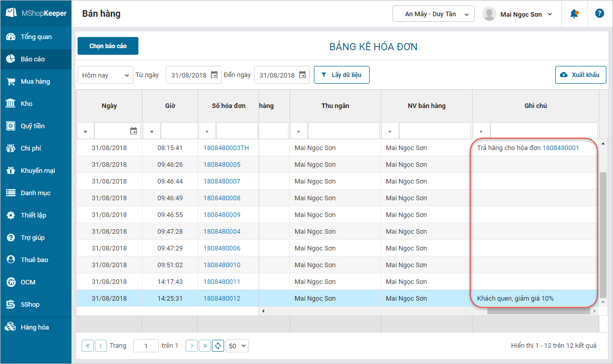Expand Mai Ngọc Sơn user menu
This screenshot has height=364, width=613.
click(x=518, y=14)
